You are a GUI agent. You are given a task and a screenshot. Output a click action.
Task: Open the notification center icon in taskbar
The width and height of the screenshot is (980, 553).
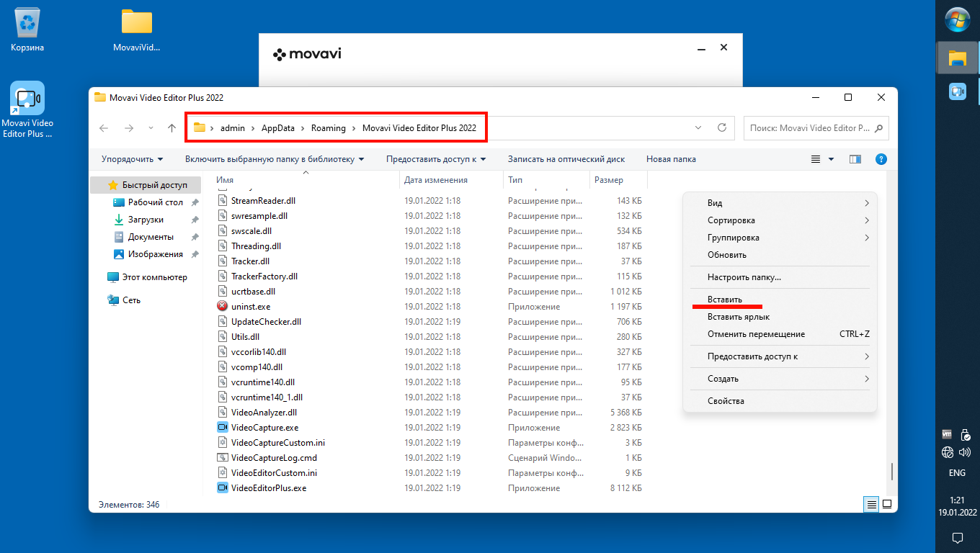(957, 537)
